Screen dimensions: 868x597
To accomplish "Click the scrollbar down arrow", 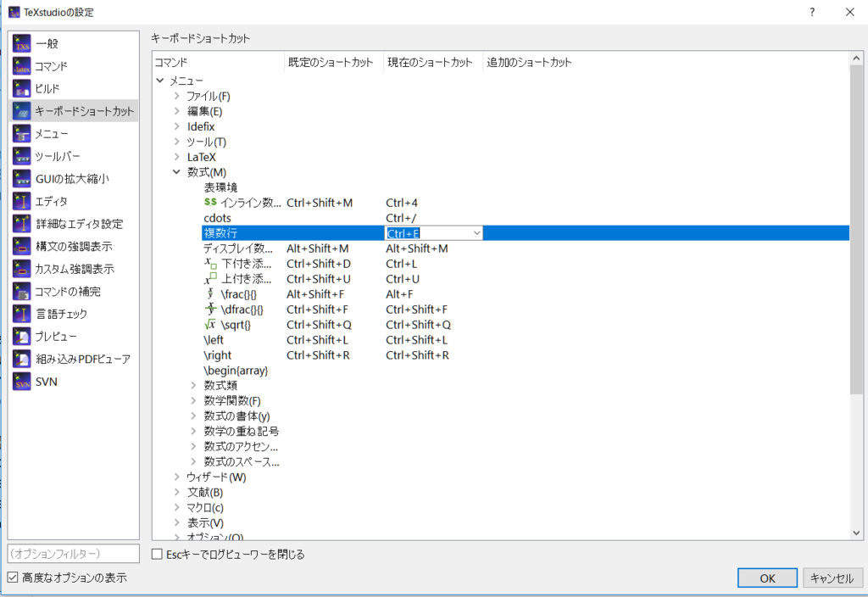I will (x=856, y=533).
